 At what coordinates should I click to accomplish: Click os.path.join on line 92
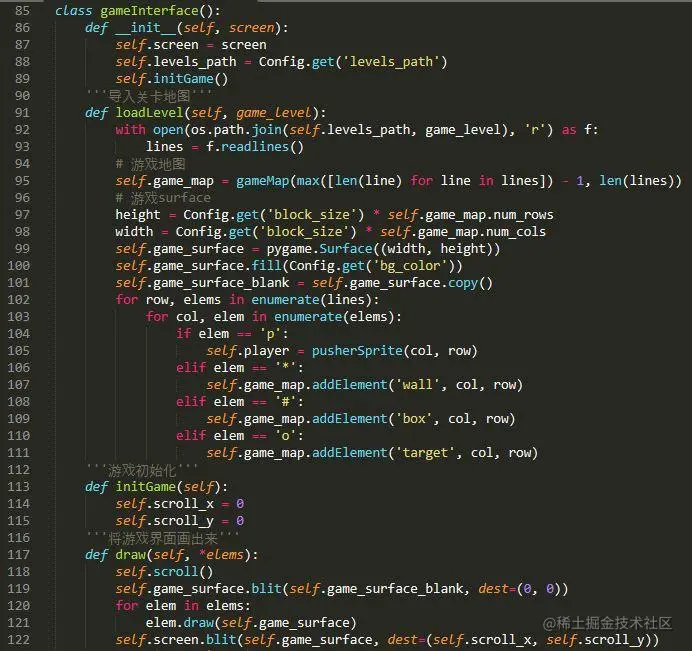pyautogui.click(x=236, y=130)
